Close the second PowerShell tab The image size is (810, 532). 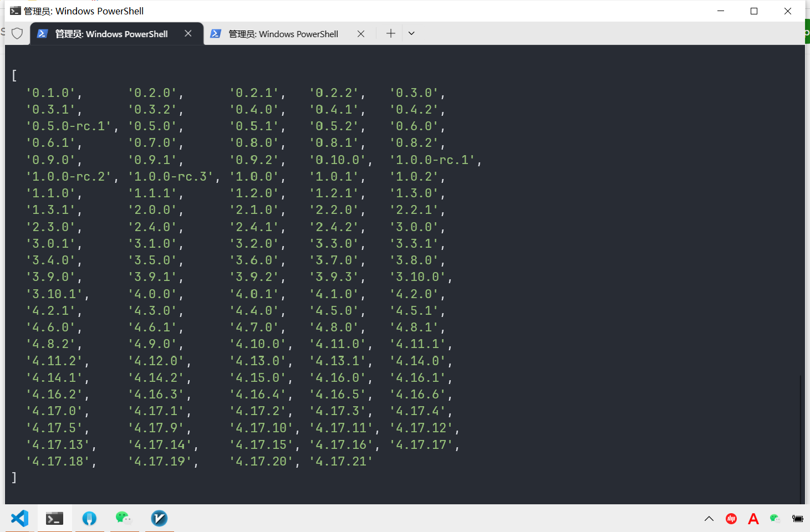click(361, 34)
